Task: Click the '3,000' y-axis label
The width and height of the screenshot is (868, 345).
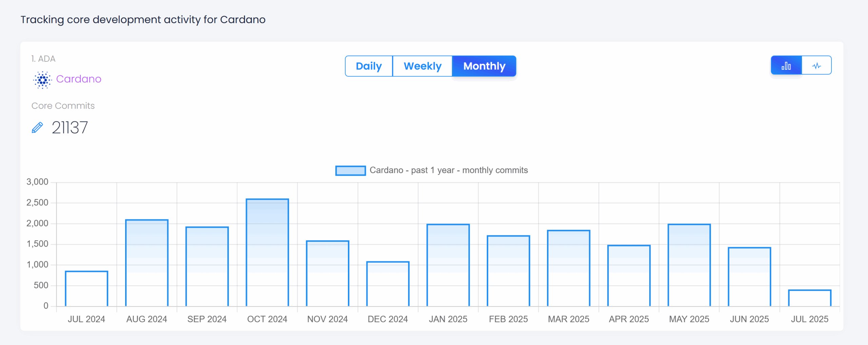Action: 38,182
